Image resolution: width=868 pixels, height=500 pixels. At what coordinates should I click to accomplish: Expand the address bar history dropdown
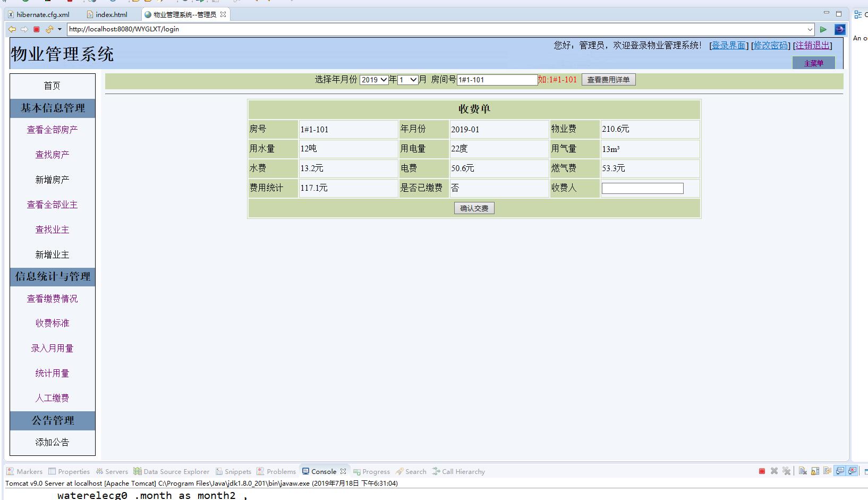(x=810, y=29)
